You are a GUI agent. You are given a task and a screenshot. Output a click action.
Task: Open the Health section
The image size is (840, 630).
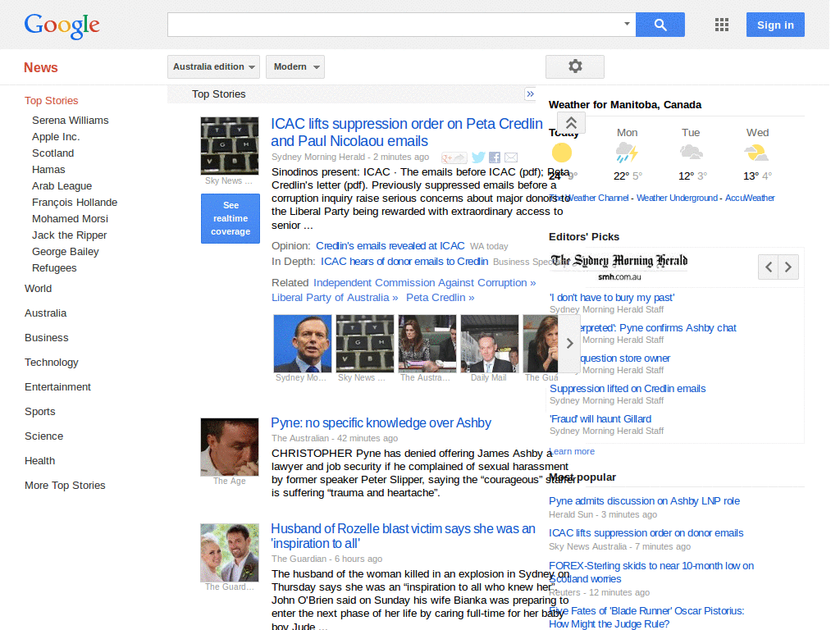(x=39, y=461)
